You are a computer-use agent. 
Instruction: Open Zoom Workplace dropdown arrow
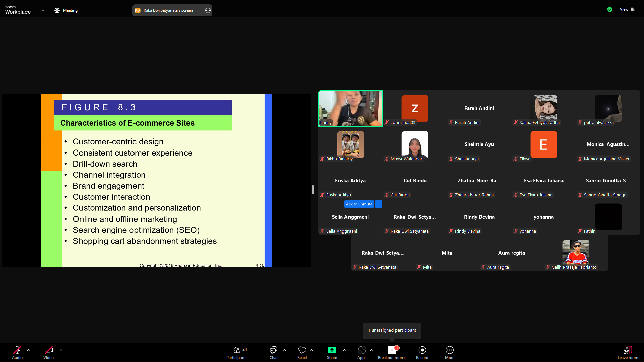43,10
